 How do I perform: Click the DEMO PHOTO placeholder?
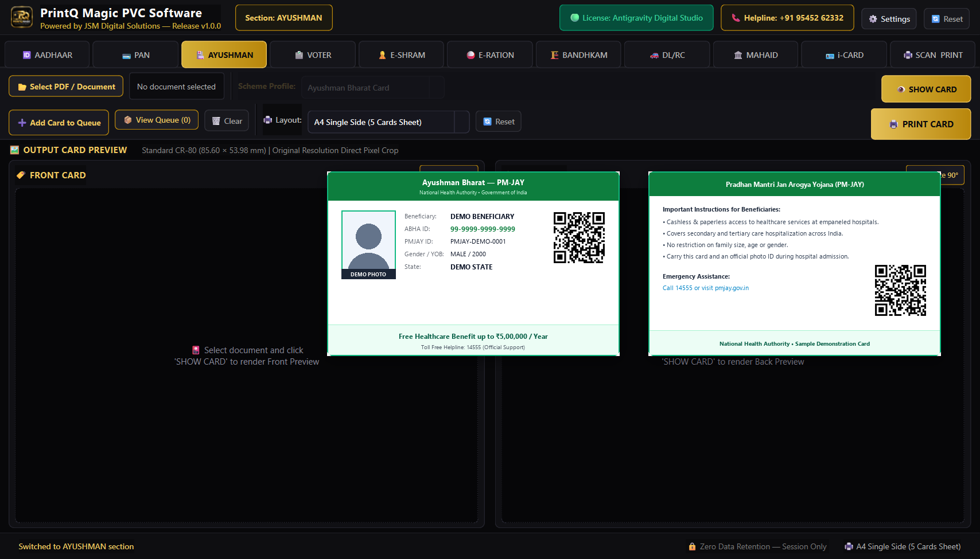[x=368, y=245]
